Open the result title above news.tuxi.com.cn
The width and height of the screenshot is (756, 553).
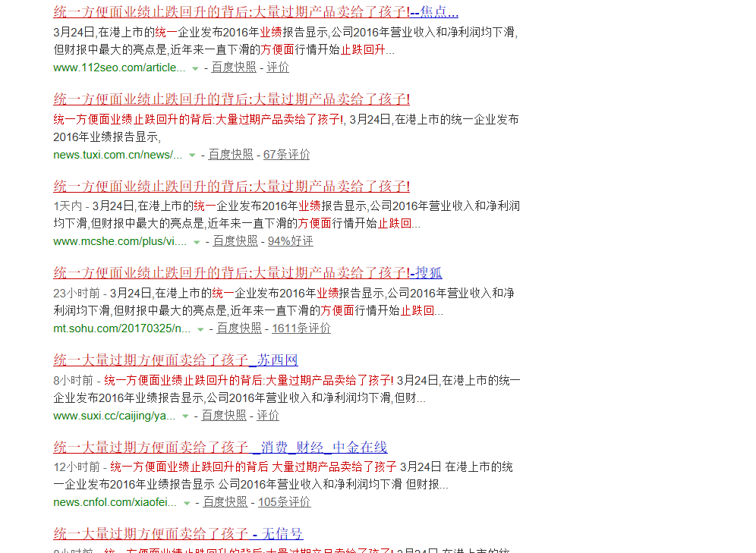(x=232, y=99)
